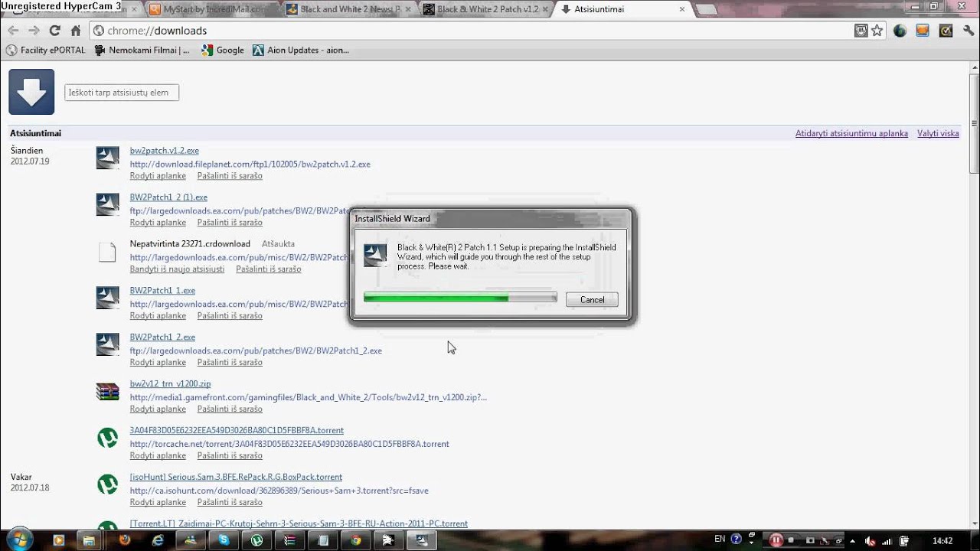Click Pašalinti iš sąrašo under bw2v12_trn_v1200.zip
Screen dimensions: 980x551
pos(230,409)
